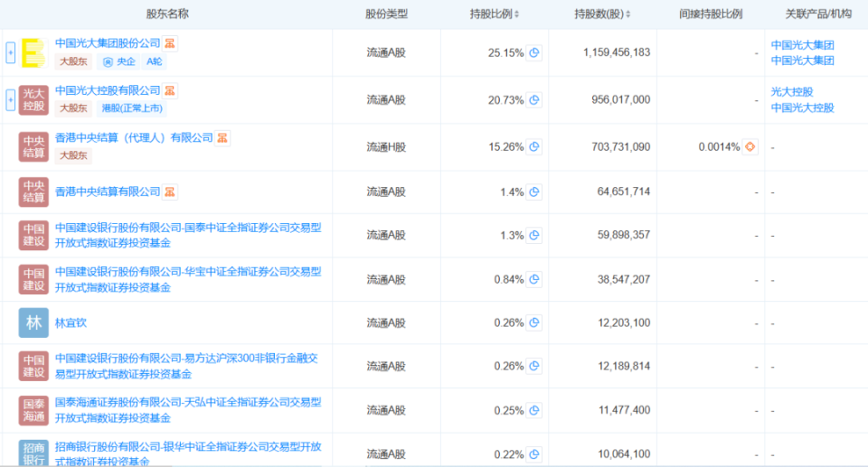
Task: Click the A轮 tag
Action: click(154, 61)
